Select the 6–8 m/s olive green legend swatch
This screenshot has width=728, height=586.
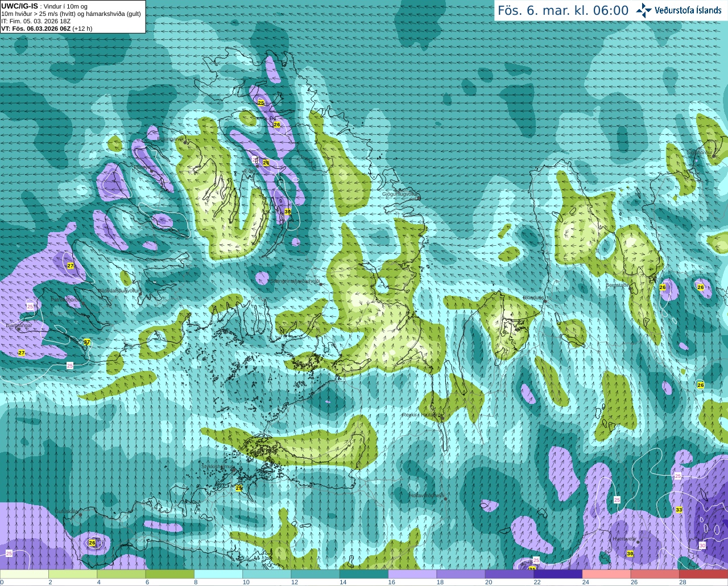click(x=170, y=573)
